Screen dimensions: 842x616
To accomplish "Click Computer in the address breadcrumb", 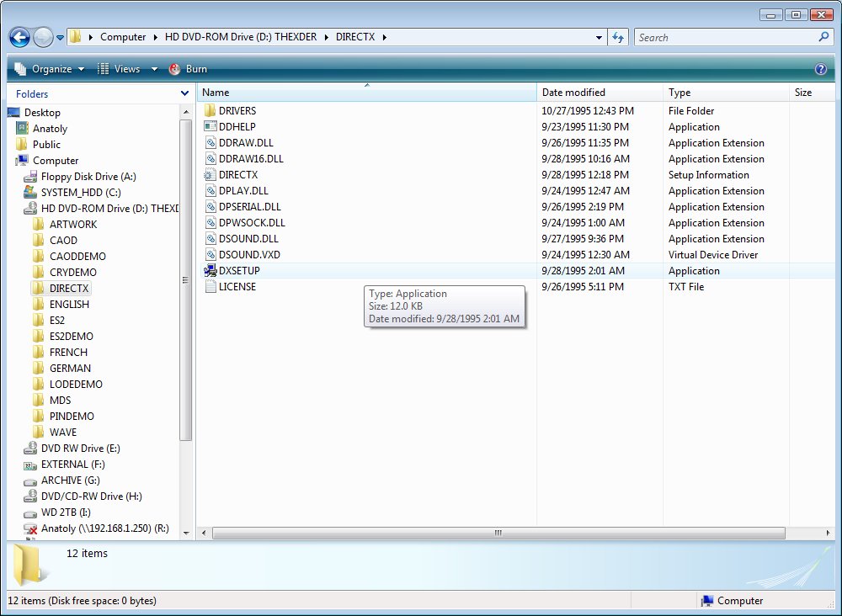I will 123,37.
